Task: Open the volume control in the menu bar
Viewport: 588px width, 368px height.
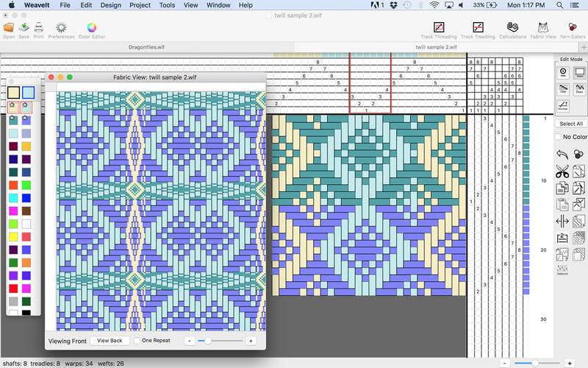Action: coord(461,5)
